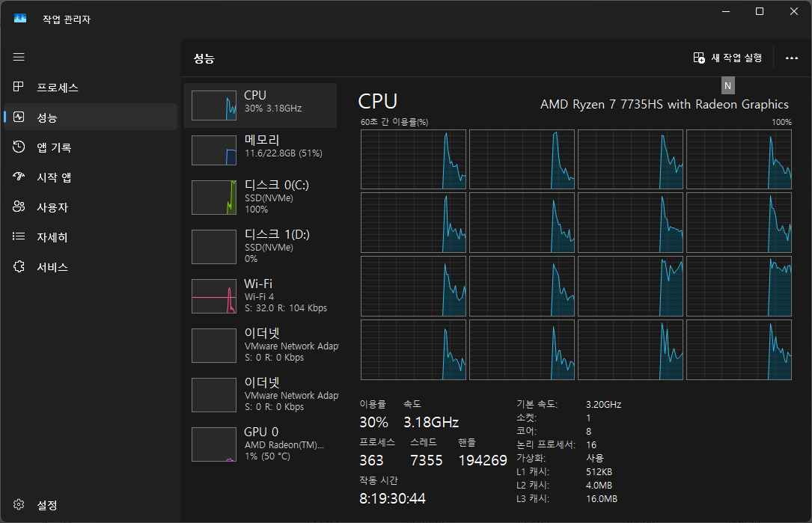Click the 새 작업 실행 button
The height and width of the screenshot is (523, 812).
(727, 58)
